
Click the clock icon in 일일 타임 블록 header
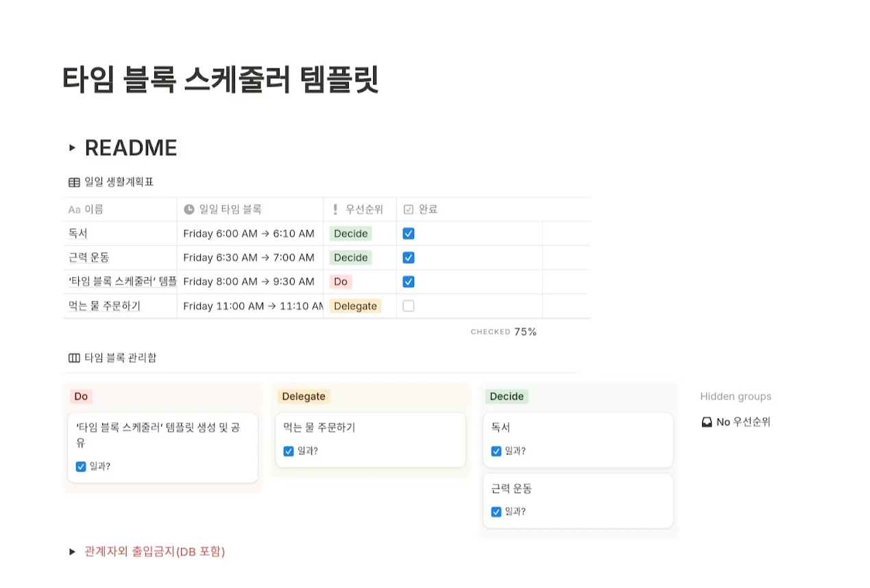(189, 210)
